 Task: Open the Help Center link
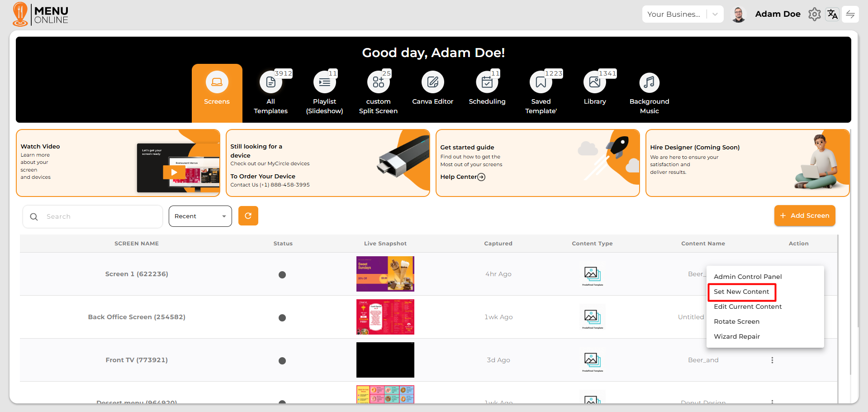(x=462, y=177)
